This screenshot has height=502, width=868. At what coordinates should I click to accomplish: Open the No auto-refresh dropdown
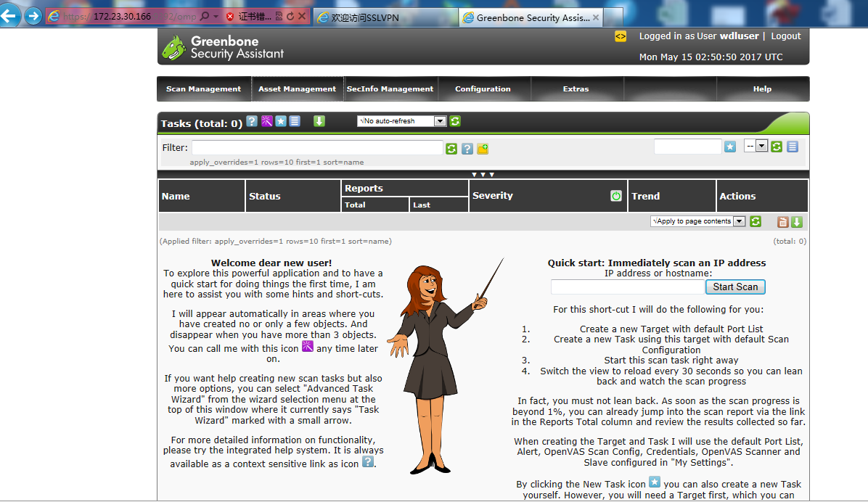(x=401, y=121)
